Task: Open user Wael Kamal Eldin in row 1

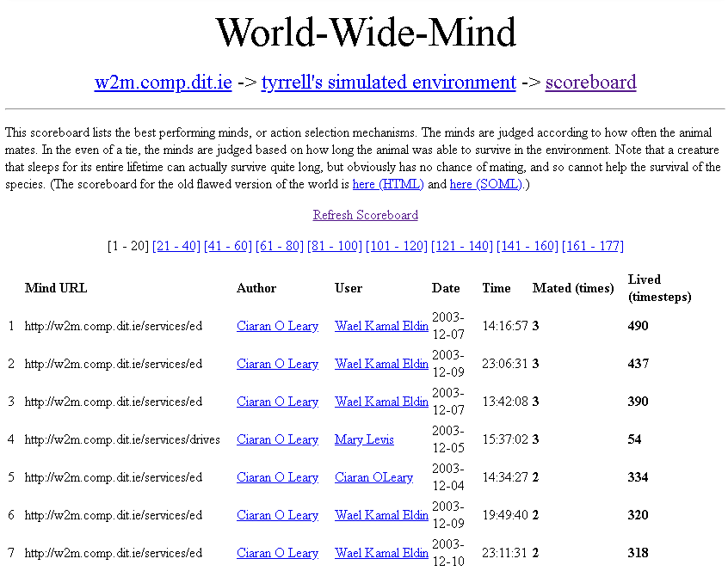Action: [x=381, y=326]
